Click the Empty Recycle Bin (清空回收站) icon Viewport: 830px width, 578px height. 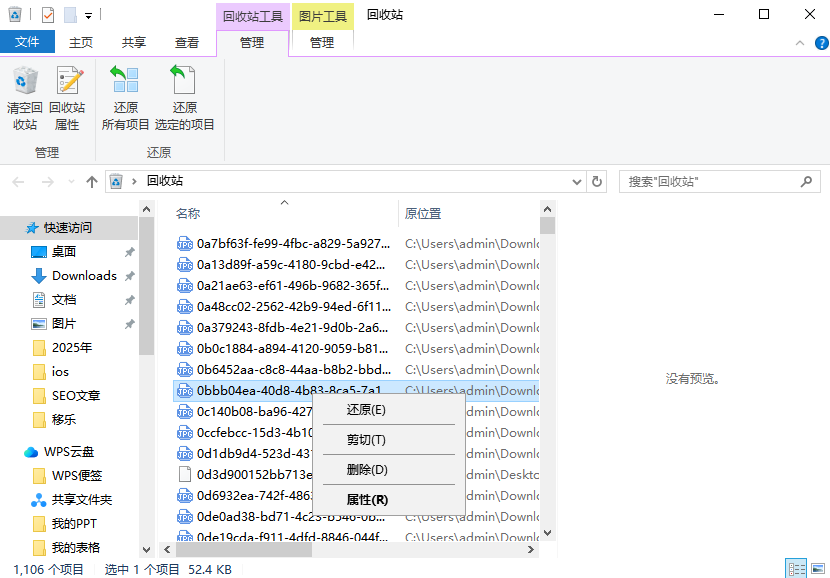point(25,98)
